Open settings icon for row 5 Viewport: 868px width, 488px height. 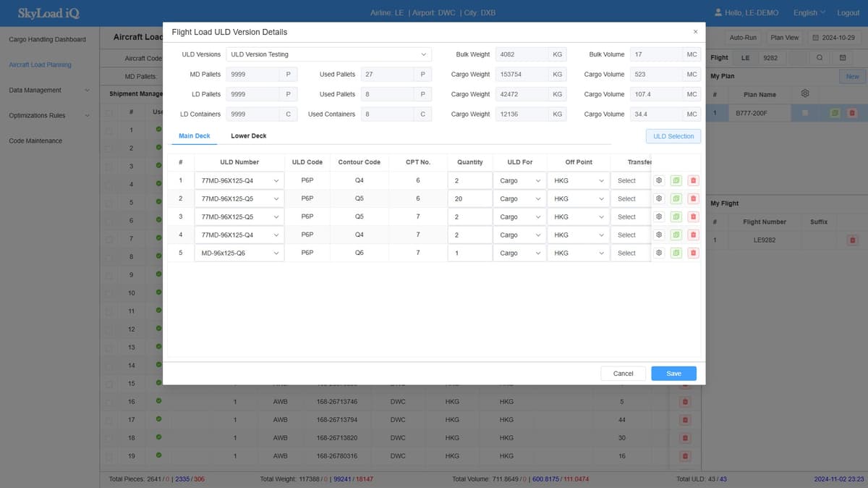tap(659, 253)
